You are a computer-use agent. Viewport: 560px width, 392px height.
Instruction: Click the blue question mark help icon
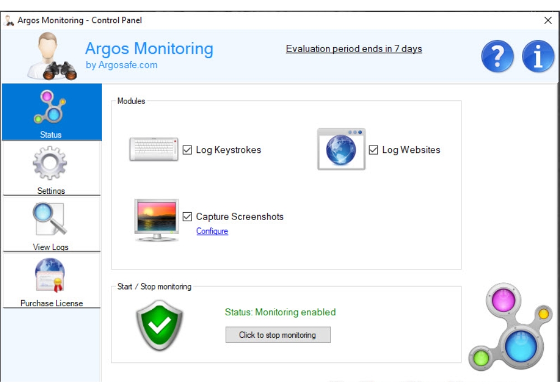[497, 57]
